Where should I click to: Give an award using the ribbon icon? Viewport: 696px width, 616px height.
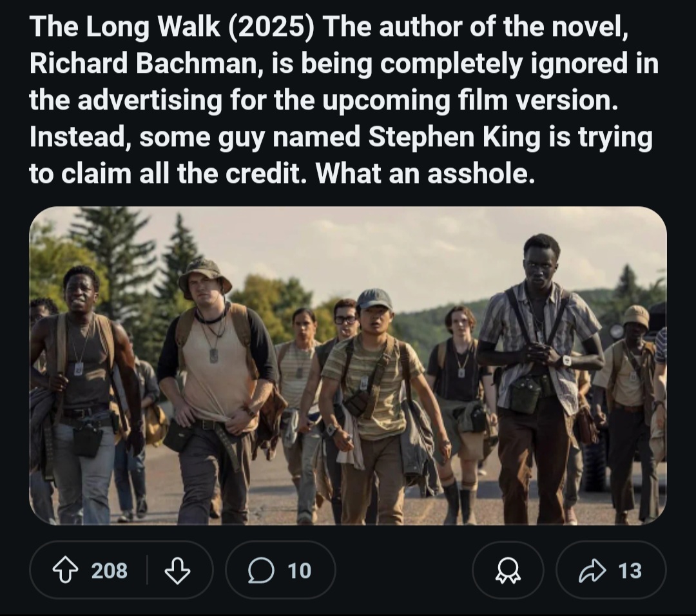507,570
